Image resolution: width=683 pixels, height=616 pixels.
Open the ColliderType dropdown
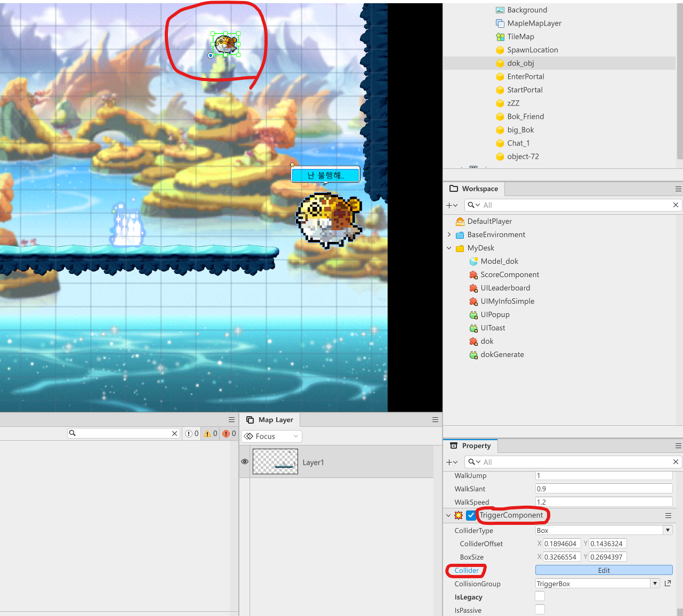668,530
